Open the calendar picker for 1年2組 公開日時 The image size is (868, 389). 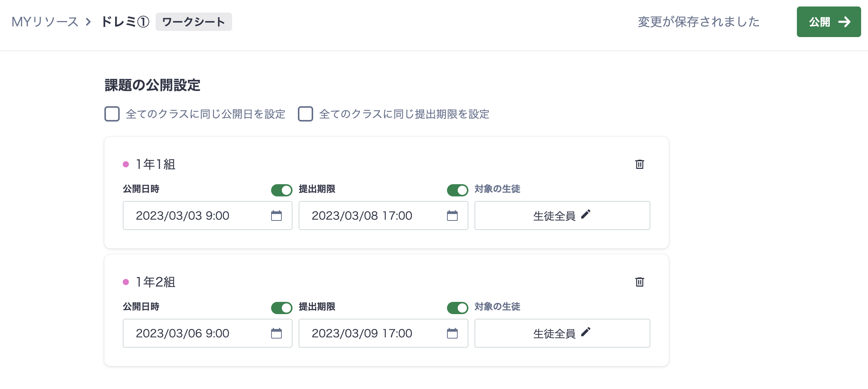[276, 333]
